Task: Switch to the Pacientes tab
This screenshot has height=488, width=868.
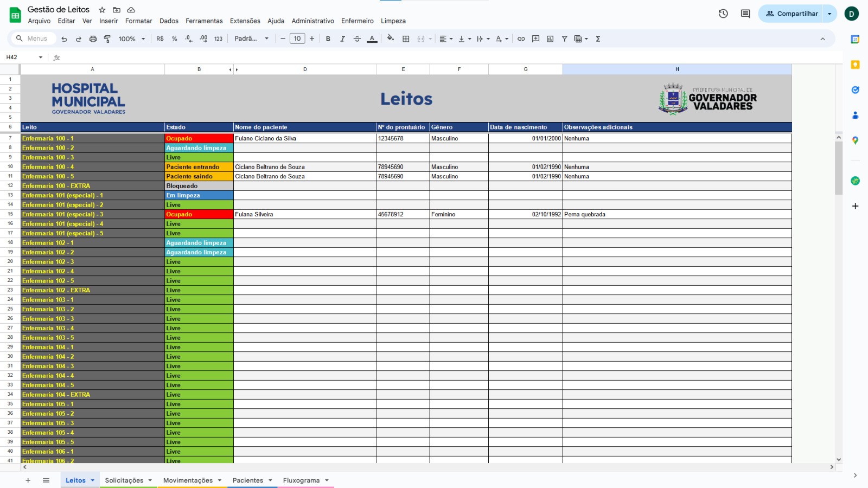Action: [248, 480]
